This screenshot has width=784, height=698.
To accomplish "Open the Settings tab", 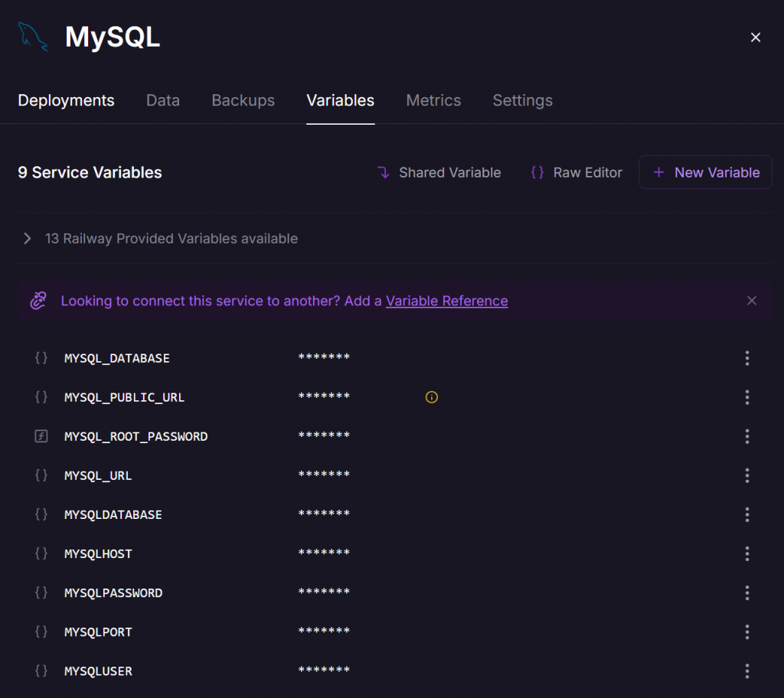I will click(522, 100).
